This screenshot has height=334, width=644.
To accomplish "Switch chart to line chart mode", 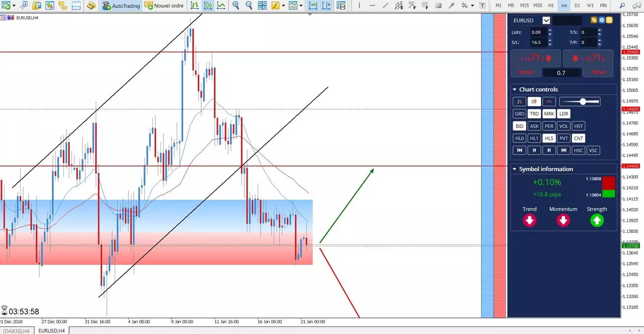I will pyautogui.click(x=221, y=6).
